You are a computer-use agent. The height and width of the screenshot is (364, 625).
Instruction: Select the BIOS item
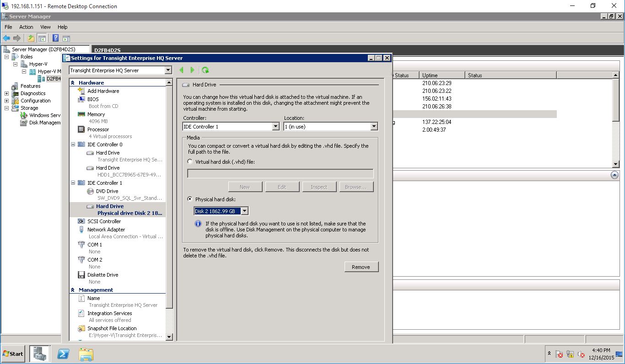point(93,99)
